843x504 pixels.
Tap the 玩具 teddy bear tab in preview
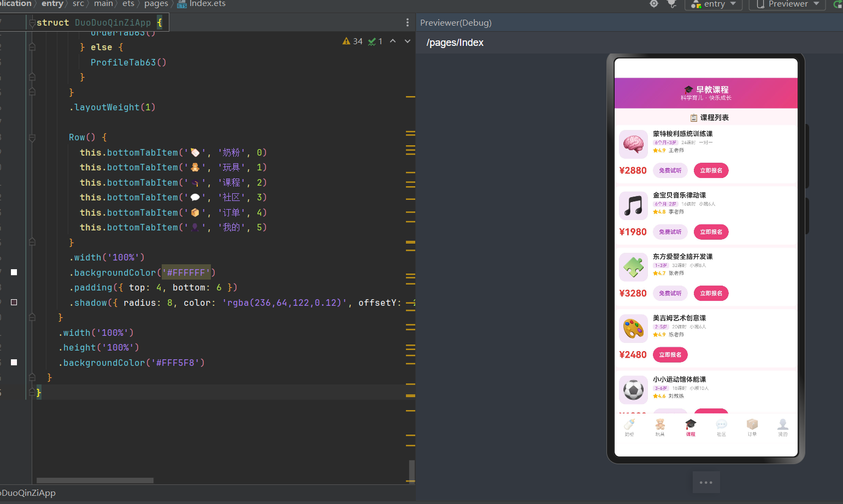[x=660, y=428]
